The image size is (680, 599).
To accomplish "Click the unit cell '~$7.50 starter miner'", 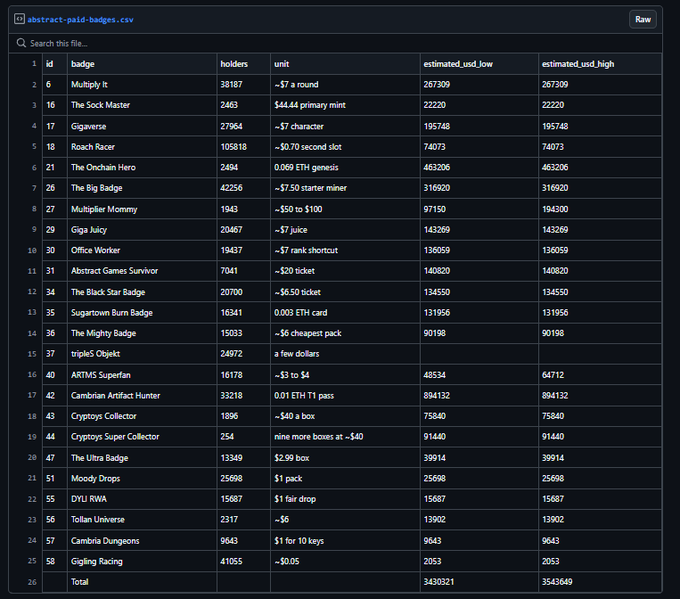I will [x=345, y=188].
